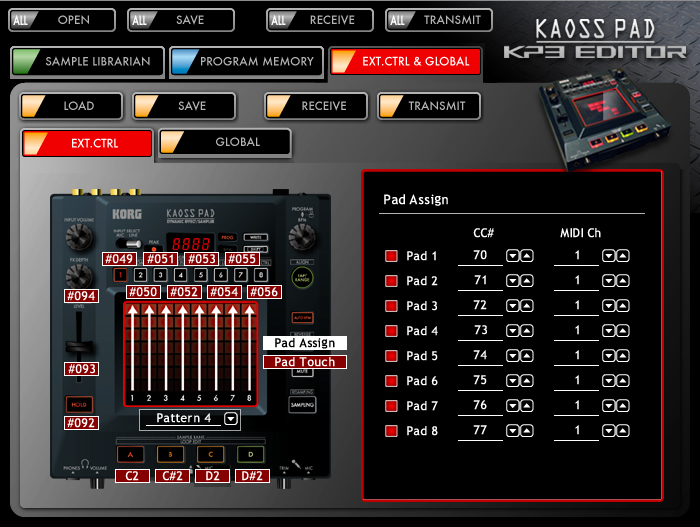This screenshot has height=527, width=700.
Task: Click sample bank A button
Action: coord(130,455)
